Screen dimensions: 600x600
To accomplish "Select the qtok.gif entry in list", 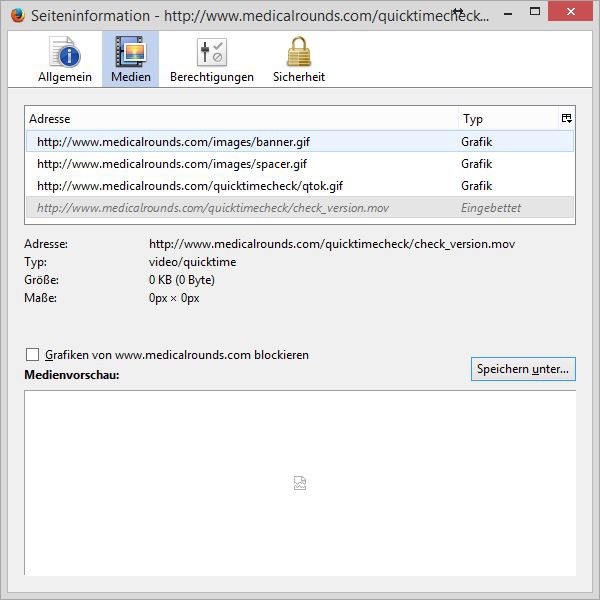I will tap(190, 186).
